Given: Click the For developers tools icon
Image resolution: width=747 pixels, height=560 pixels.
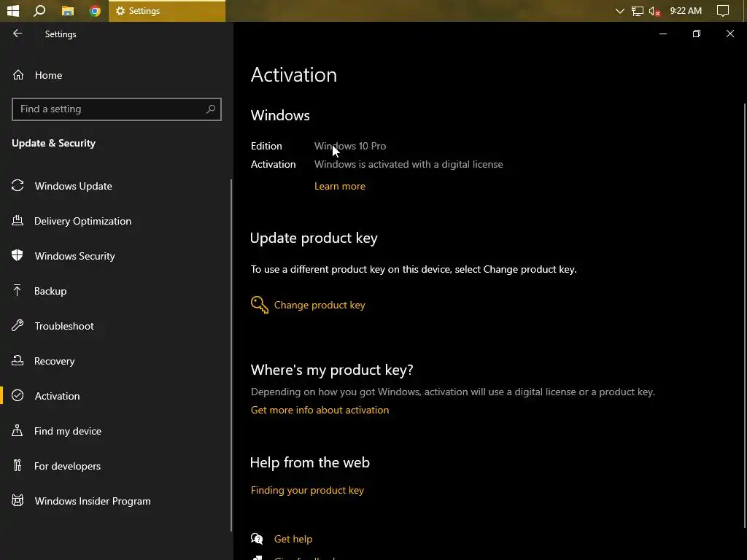Looking at the screenshot, I should pyautogui.click(x=18, y=465).
